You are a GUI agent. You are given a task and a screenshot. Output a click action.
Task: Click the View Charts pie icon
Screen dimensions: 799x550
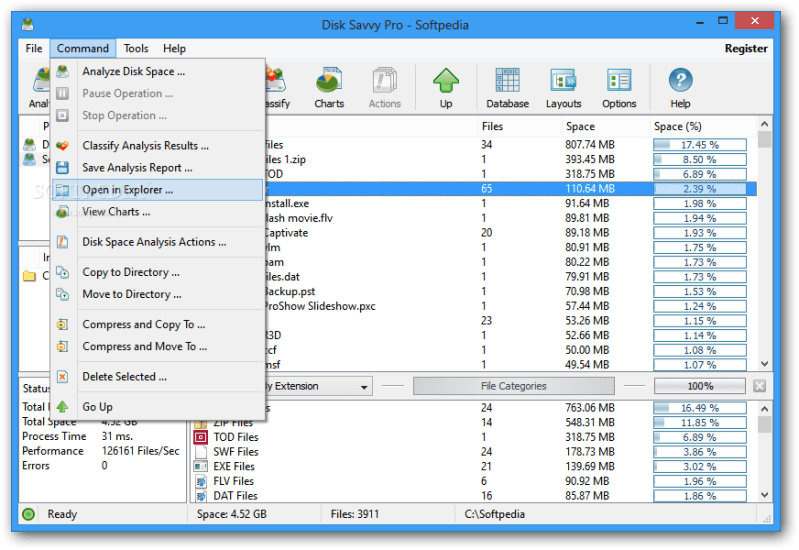pos(63,212)
